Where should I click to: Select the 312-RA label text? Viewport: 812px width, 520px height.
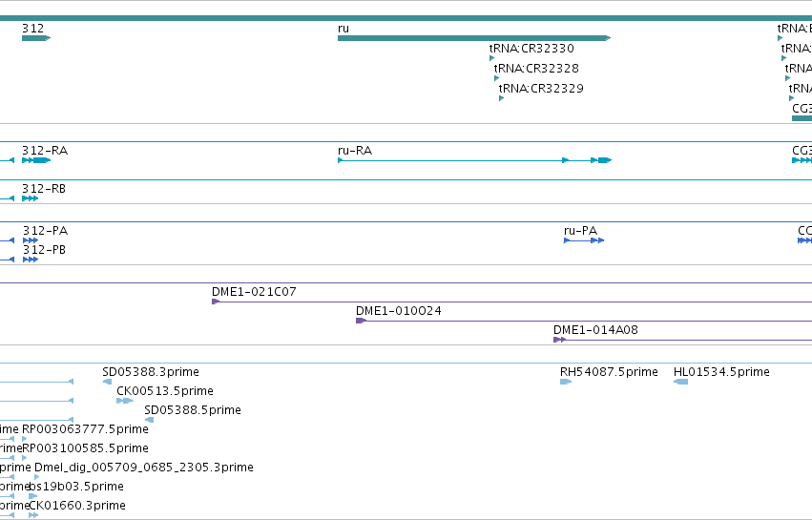[x=45, y=151]
